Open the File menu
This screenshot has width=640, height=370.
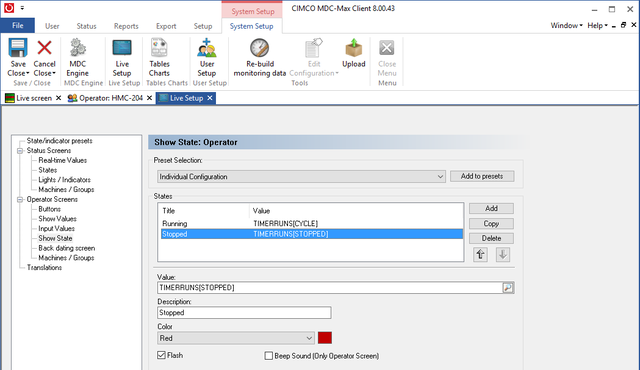pos(18,25)
